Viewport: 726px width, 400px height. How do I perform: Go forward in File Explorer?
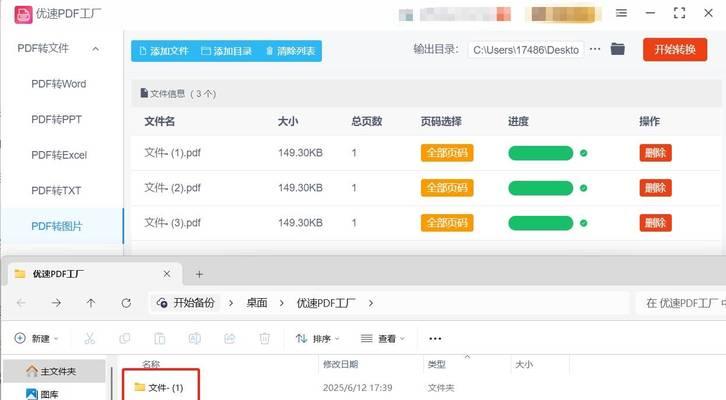[56, 303]
